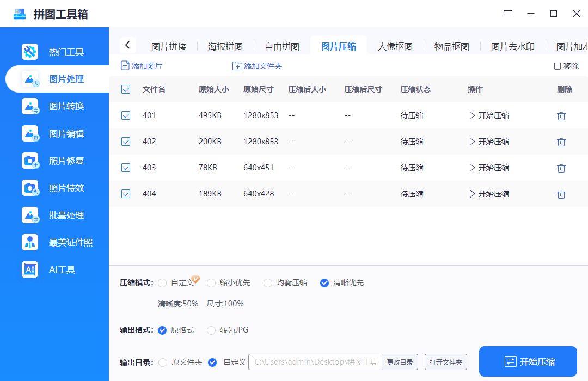Select the 自定义 compression mode
This screenshot has height=381, width=588.
162,282
